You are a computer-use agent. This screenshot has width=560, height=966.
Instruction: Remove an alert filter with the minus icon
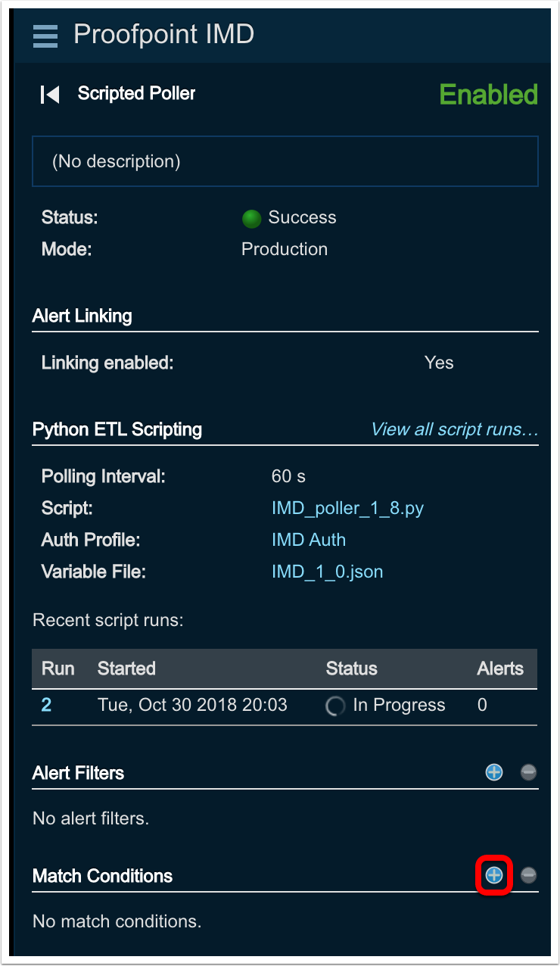coord(529,772)
